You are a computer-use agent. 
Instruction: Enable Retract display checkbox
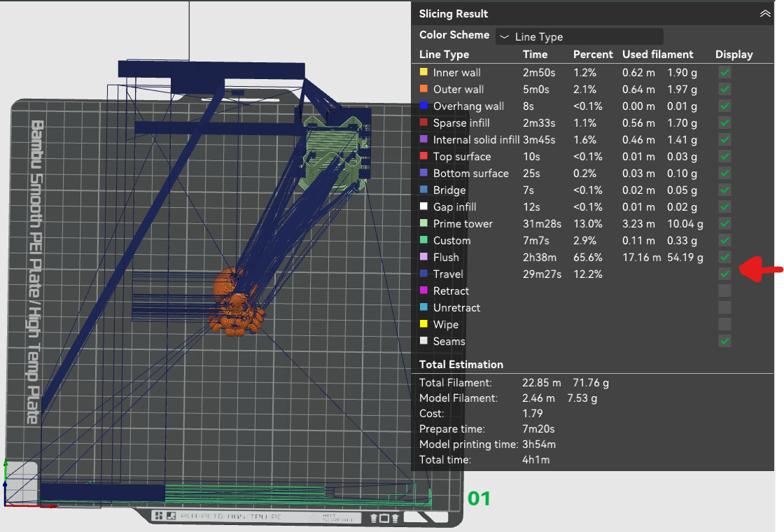pyautogui.click(x=725, y=290)
